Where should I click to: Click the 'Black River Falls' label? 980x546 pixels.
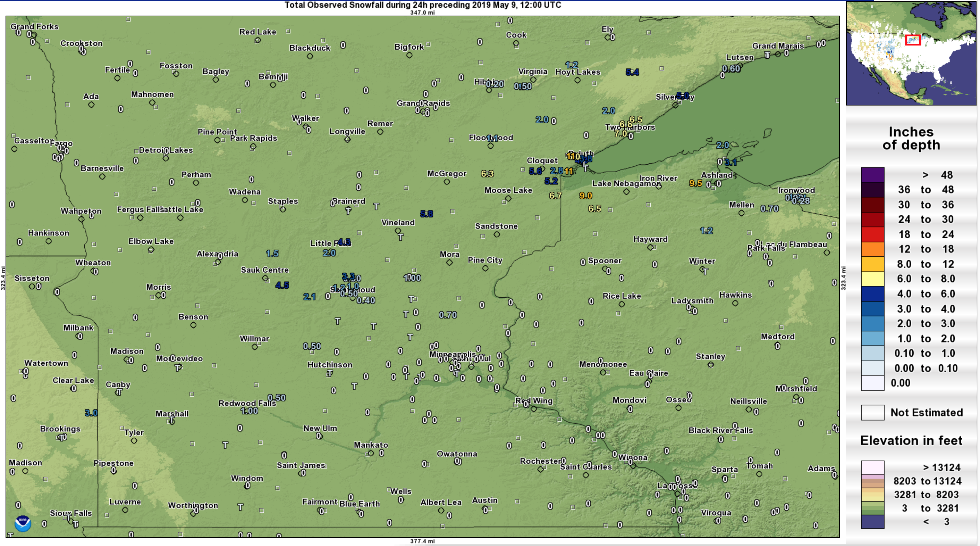coord(720,431)
